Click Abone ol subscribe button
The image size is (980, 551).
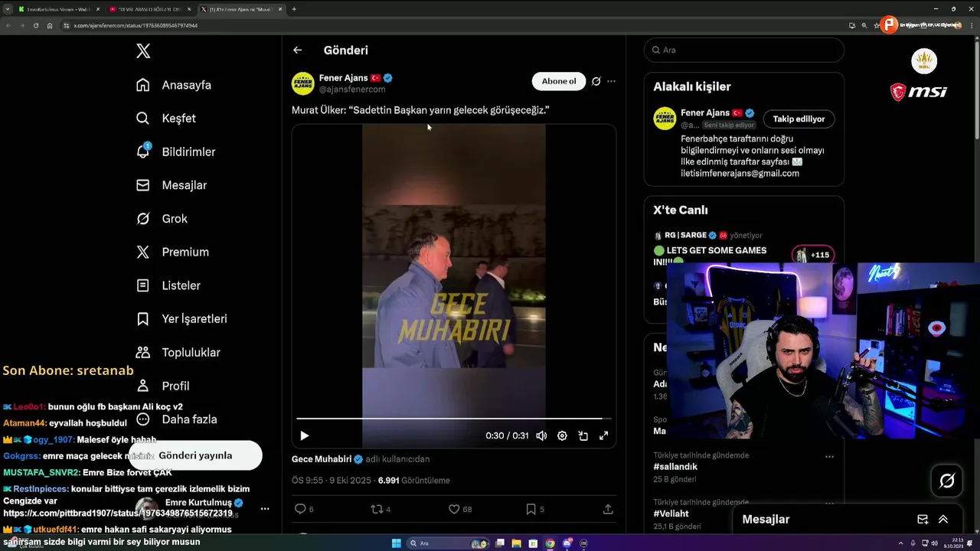pos(559,81)
